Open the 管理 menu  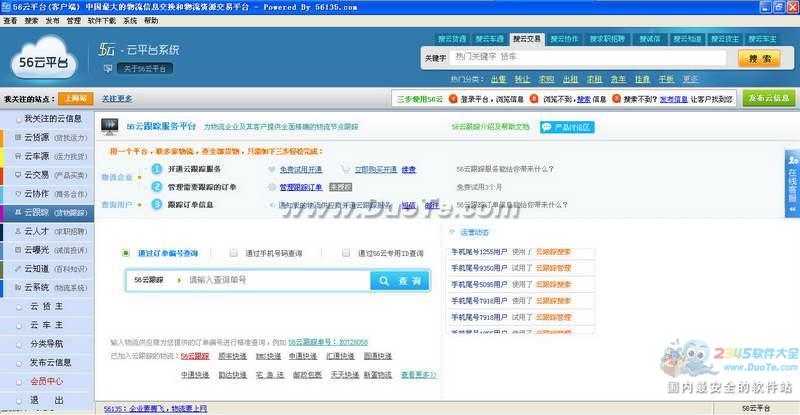coord(73,20)
